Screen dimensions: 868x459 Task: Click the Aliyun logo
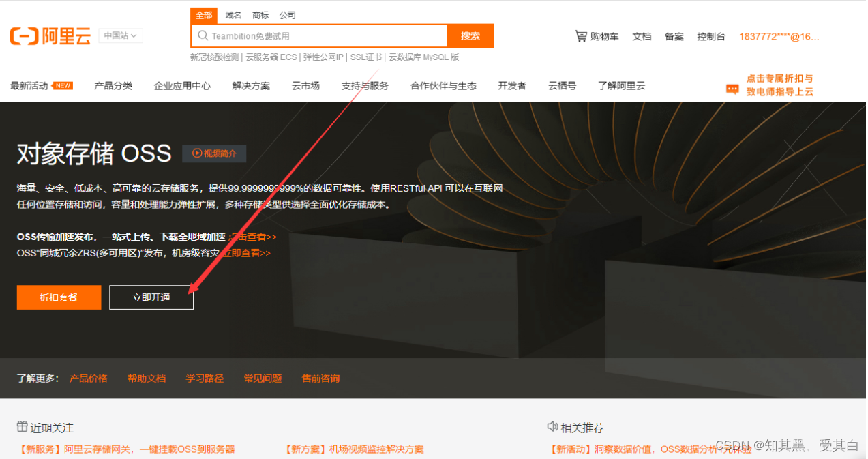[x=50, y=36]
